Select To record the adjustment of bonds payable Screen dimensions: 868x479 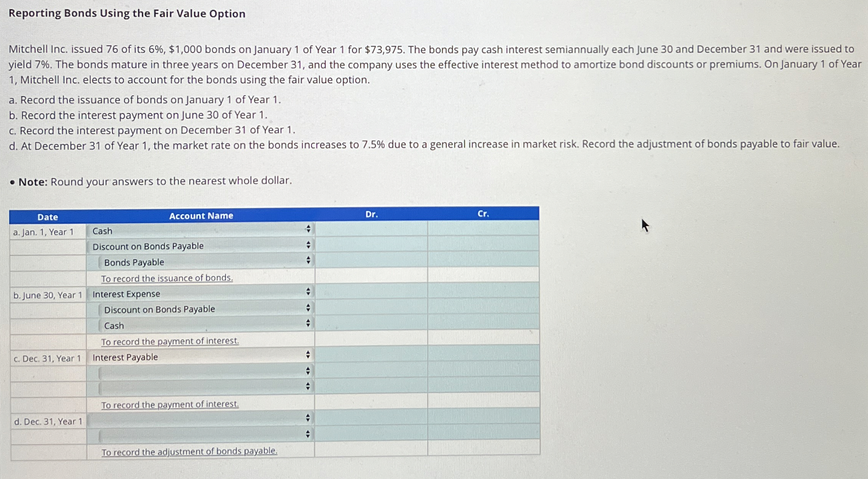[189, 452]
